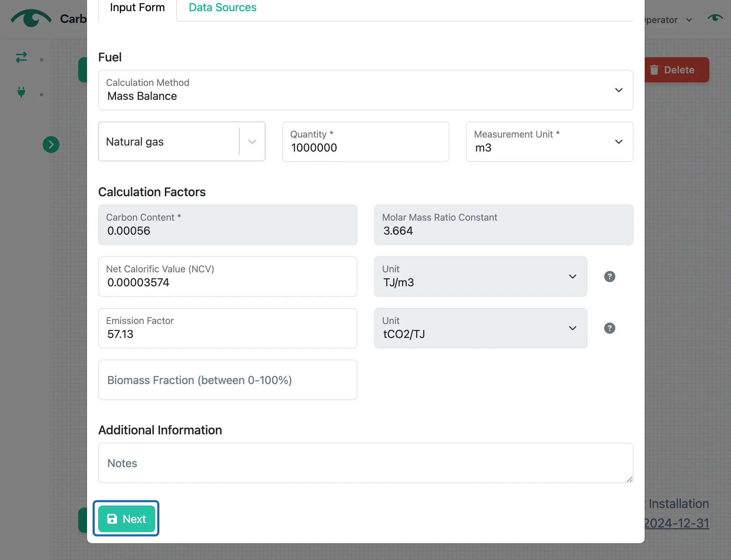Click the Delete button behind dialog
Viewport: 731px width, 560px height.
[x=676, y=70]
